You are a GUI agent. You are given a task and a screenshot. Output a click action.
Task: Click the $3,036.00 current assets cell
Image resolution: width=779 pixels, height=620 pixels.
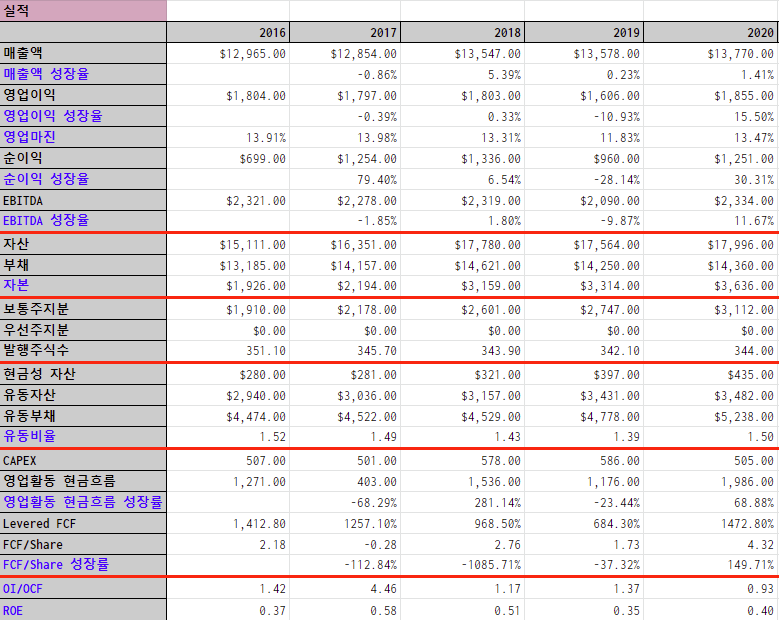point(345,395)
